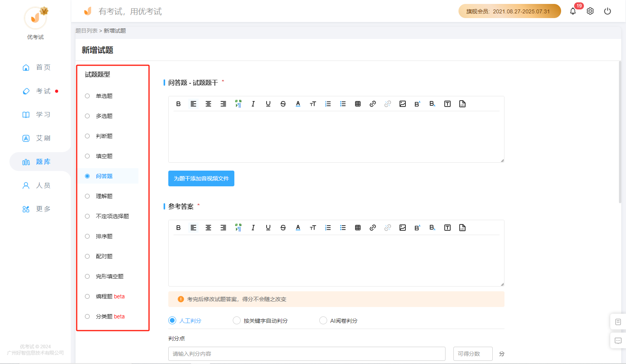Viewport: 626px width, 364px height.
Task: Insert link in reference answer editor
Action: click(x=373, y=228)
